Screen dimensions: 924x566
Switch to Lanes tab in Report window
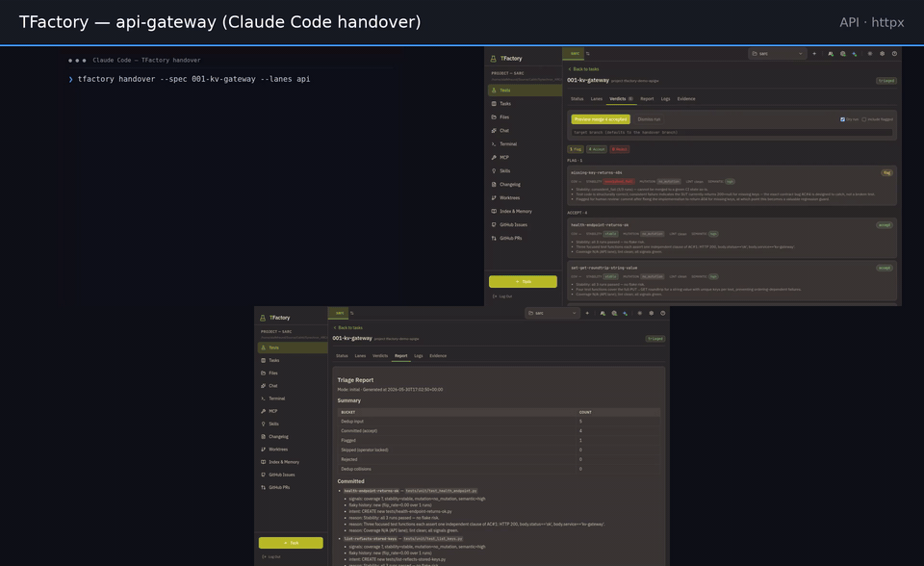pyautogui.click(x=360, y=356)
